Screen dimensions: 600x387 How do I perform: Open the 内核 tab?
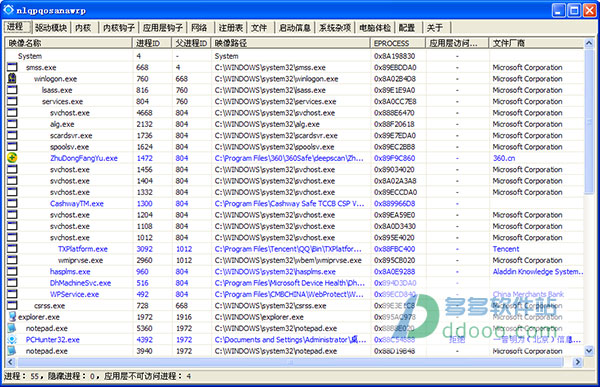(x=83, y=28)
